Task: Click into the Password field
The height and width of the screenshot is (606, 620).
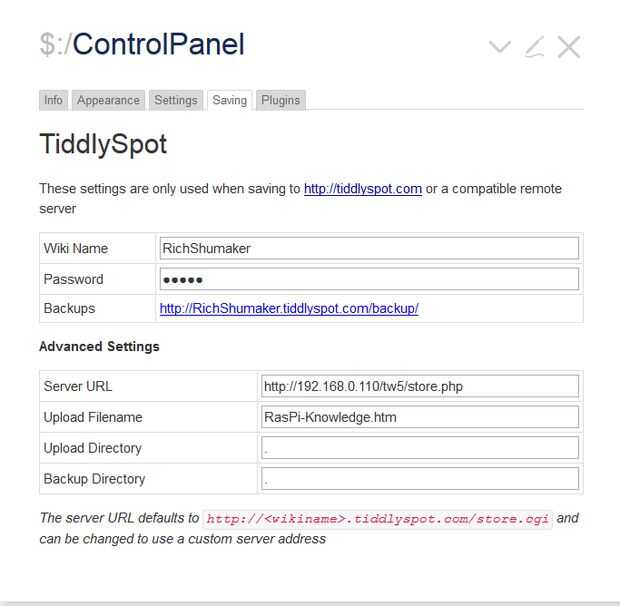Action: pos(369,279)
